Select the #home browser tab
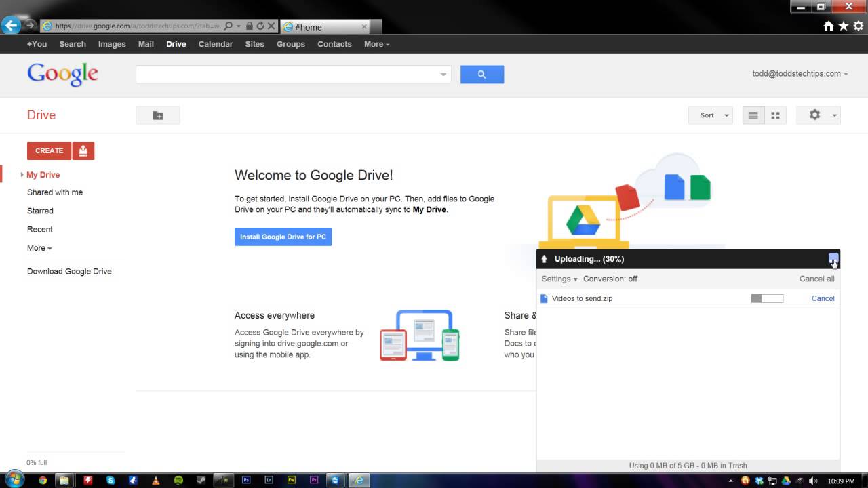868x488 pixels. 324,26
